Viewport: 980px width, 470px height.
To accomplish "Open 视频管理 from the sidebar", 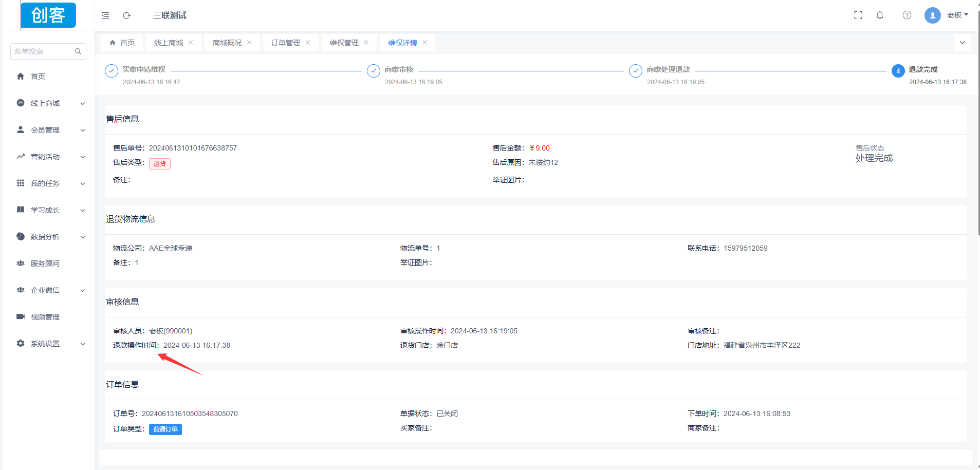I will point(45,317).
